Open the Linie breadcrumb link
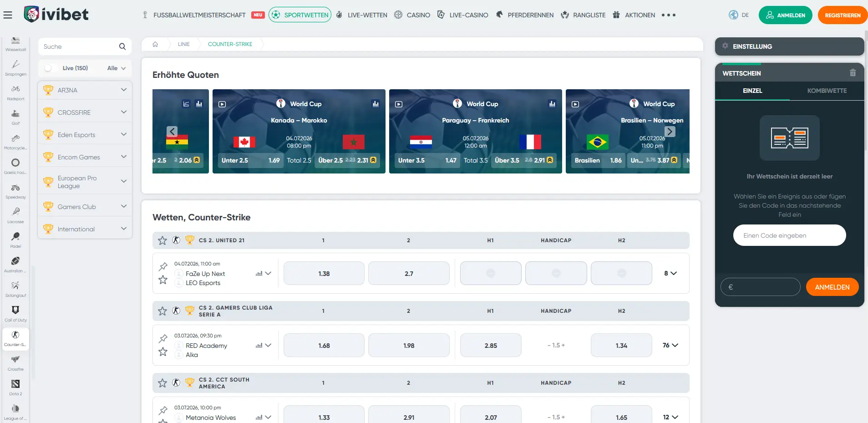 pos(184,44)
